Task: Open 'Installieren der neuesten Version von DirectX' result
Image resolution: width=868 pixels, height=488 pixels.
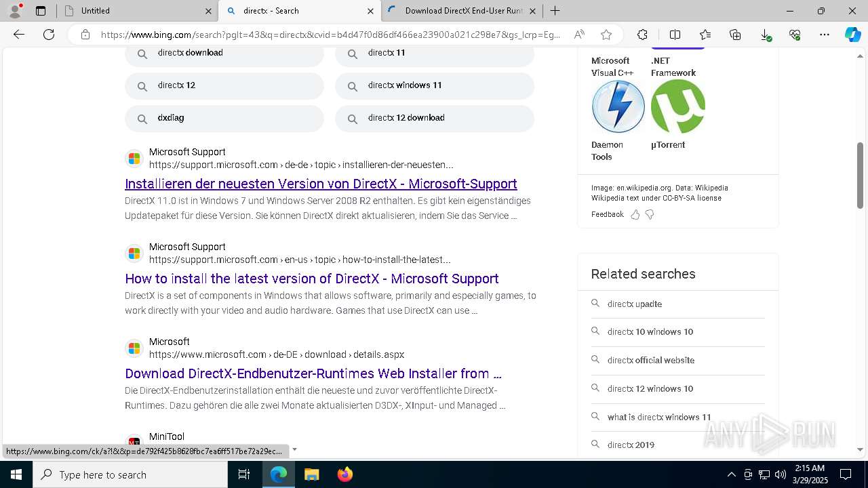Action: (321, 184)
